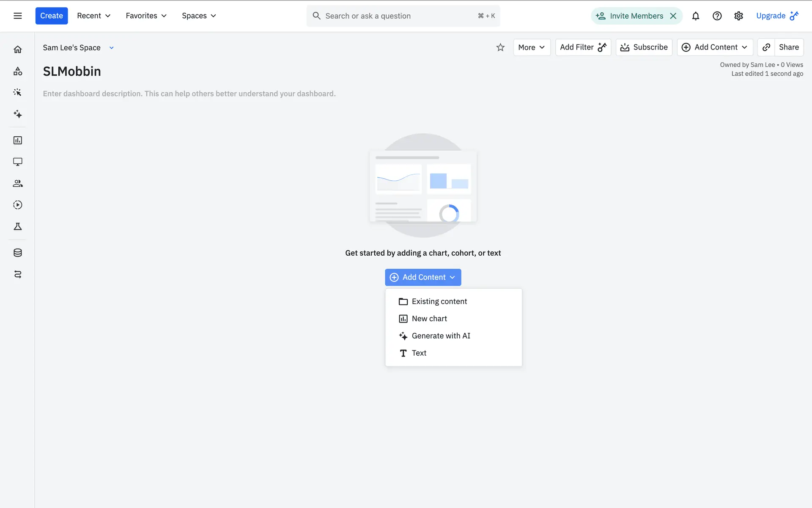
Task: Favorite this dashboard with the star
Action: click(500, 47)
